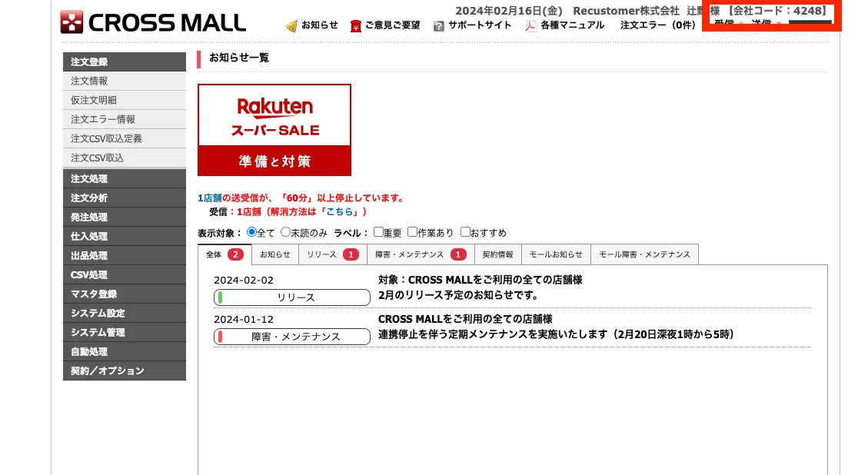Follow the こちら resolution link
868x475 pixels.
pos(339,211)
